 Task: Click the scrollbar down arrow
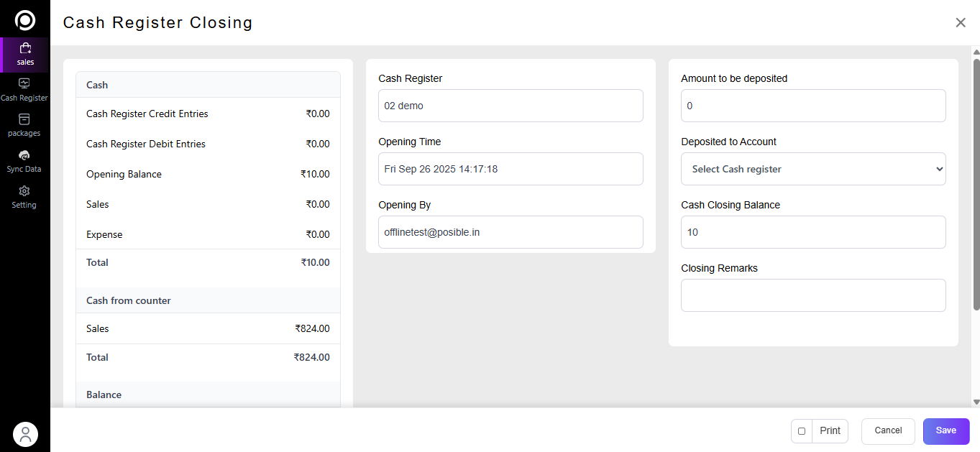tap(976, 402)
